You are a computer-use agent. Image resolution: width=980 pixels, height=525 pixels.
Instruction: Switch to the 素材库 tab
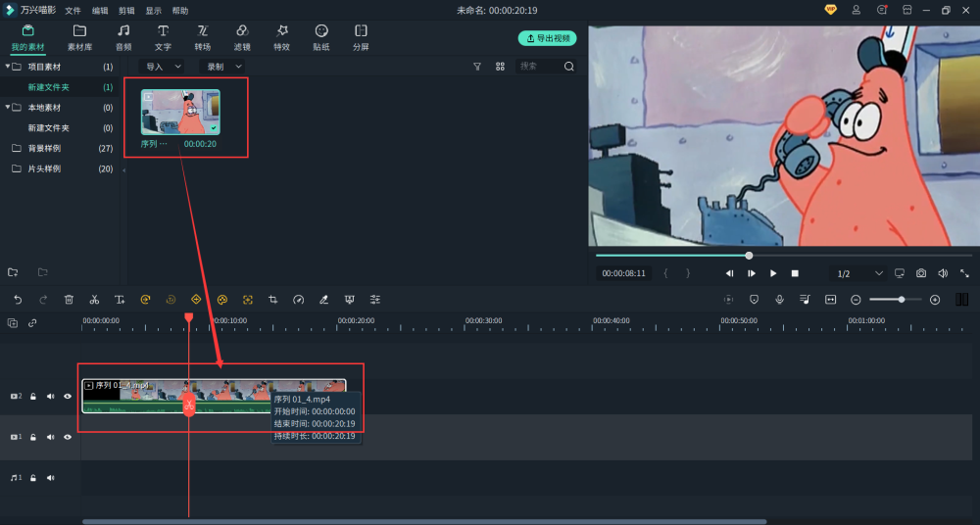click(x=79, y=37)
